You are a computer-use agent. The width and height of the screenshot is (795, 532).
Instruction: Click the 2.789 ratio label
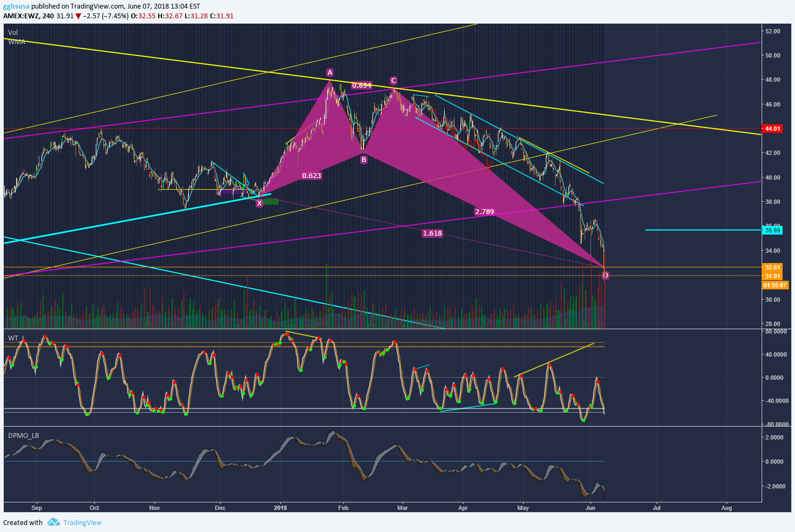[x=484, y=211]
